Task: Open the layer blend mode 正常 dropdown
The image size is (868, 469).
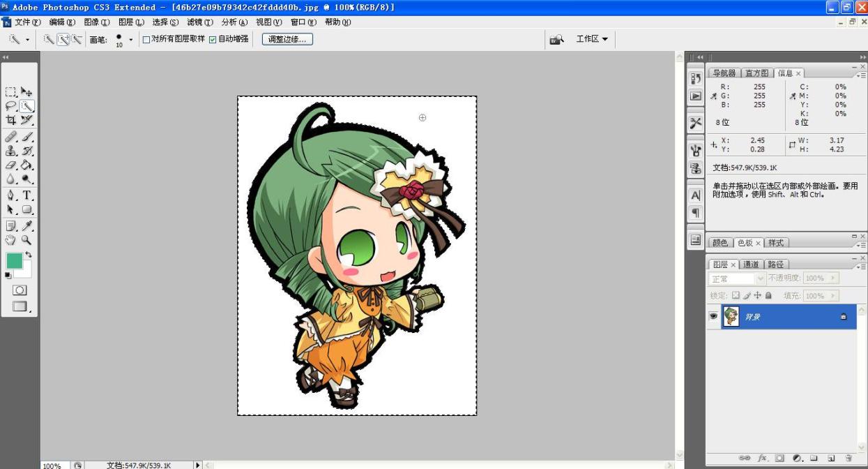Action: tap(737, 278)
